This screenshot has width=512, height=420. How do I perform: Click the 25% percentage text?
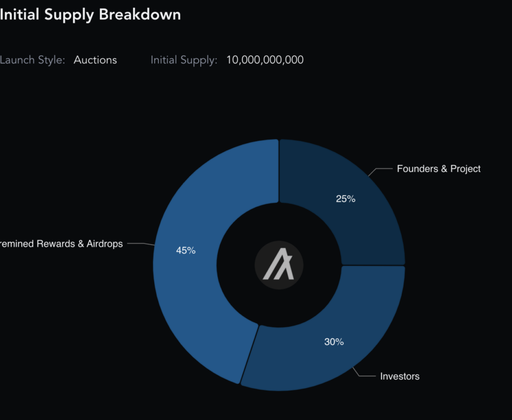pyautogui.click(x=346, y=199)
